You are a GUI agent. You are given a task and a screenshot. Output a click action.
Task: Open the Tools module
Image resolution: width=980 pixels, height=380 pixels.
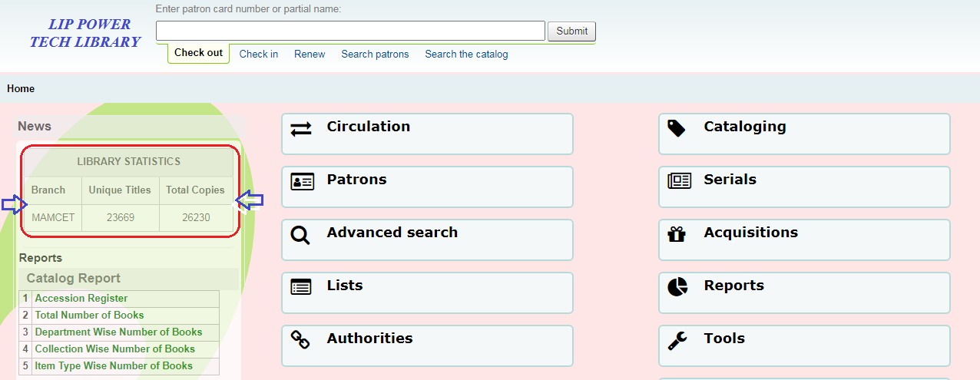pos(804,345)
